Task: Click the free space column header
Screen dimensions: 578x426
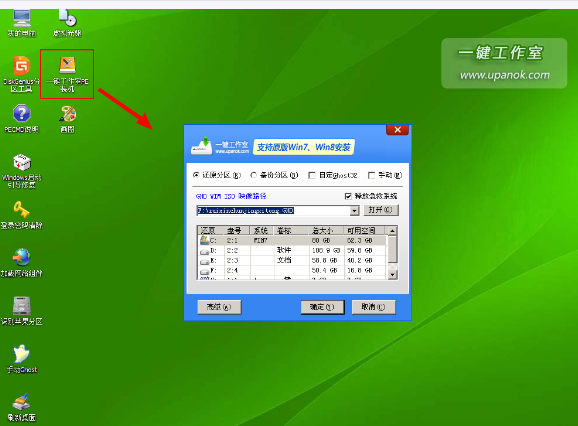Action: (x=366, y=231)
